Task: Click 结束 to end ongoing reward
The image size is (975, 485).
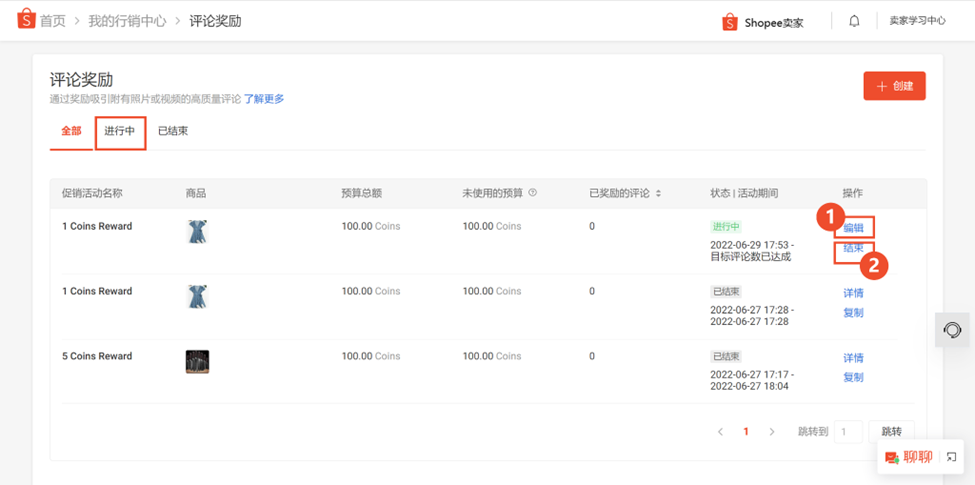Action: tap(853, 248)
